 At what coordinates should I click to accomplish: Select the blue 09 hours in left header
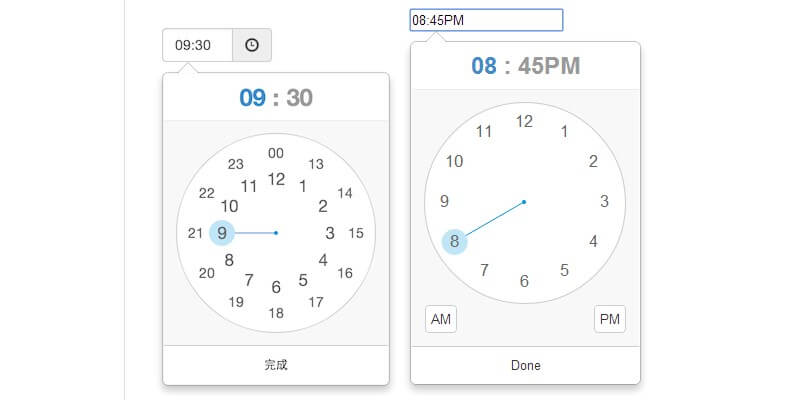(252, 98)
